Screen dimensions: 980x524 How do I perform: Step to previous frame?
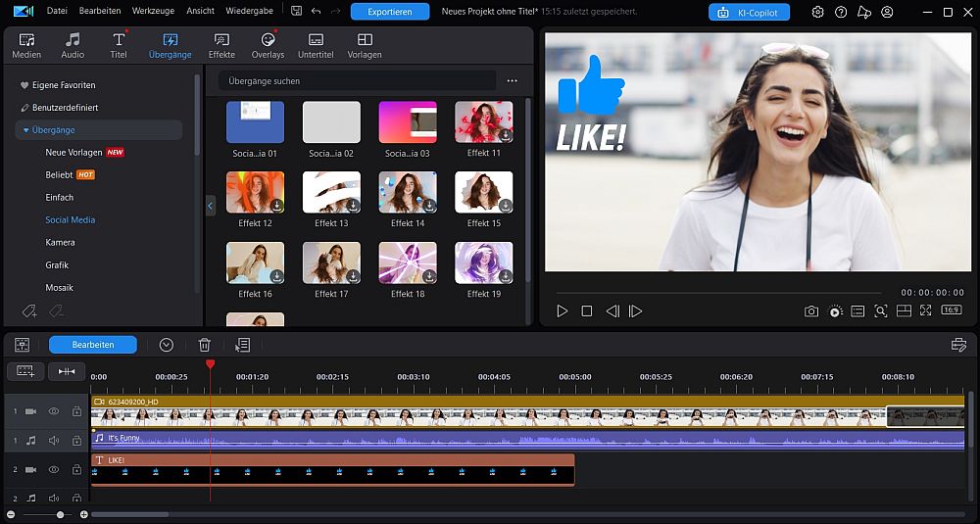point(612,311)
